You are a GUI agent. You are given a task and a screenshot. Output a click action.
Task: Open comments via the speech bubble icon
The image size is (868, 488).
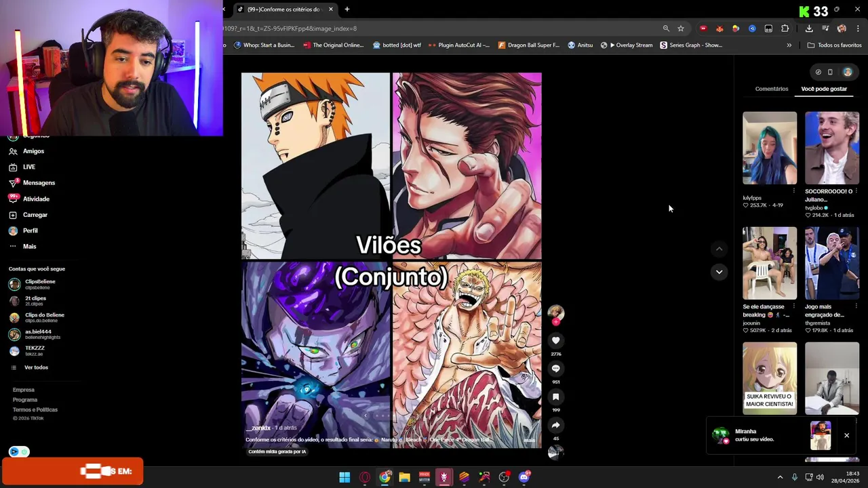[x=555, y=368]
